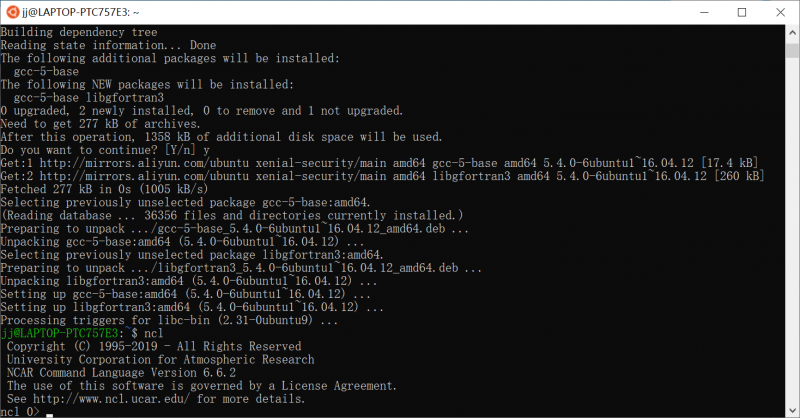
Task: Click the green jj@LAPTOP-PTC757E3 shell prompt
Action: pos(60,332)
